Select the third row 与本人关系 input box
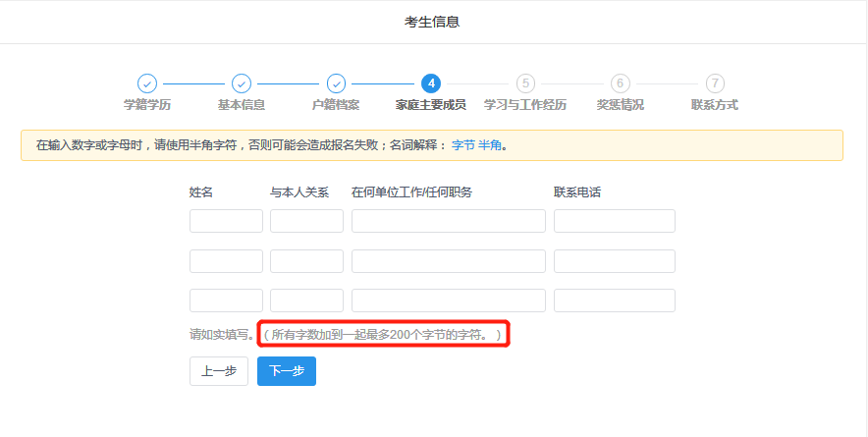Screen dimensions: 868x437 306,300
